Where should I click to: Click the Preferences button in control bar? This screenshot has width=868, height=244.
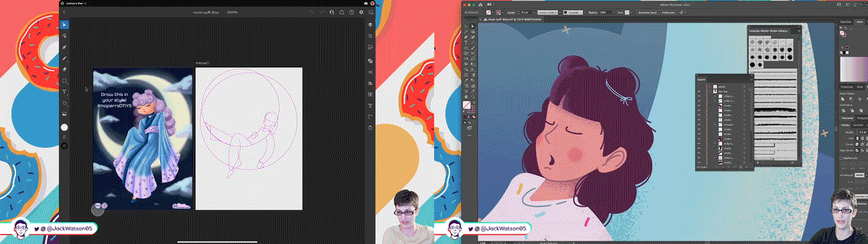pyautogui.click(x=668, y=12)
